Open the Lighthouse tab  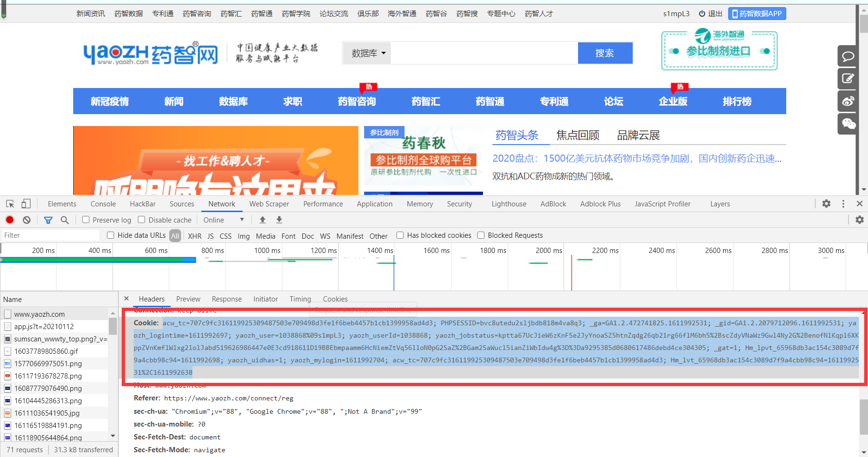pyautogui.click(x=509, y=204)
